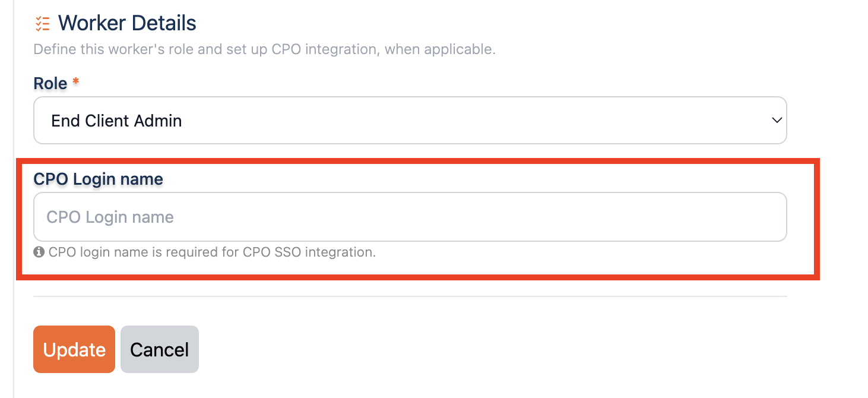This screenshot has width=868, height=398.
Task: Click the worker role description subtitle
Action: point(264,49)
